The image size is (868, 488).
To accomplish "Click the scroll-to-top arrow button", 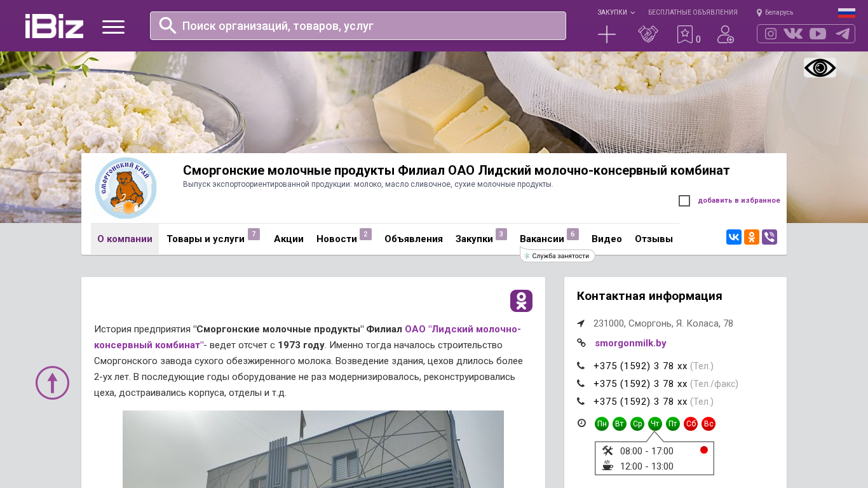I will point(52,383).
